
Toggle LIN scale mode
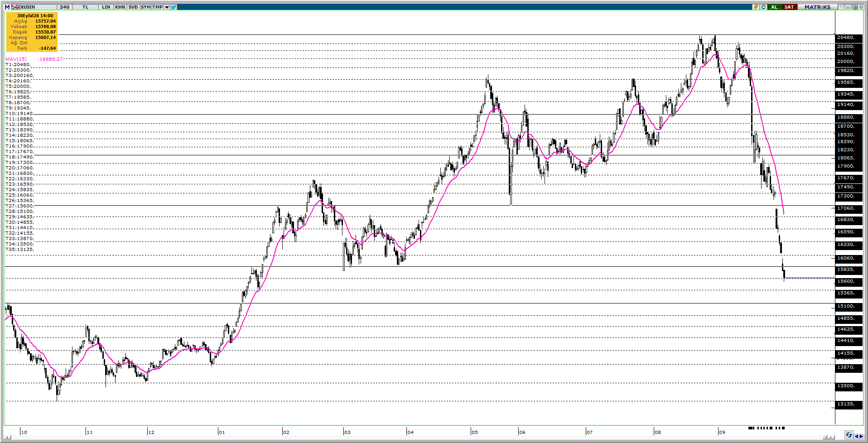[106, 7]
